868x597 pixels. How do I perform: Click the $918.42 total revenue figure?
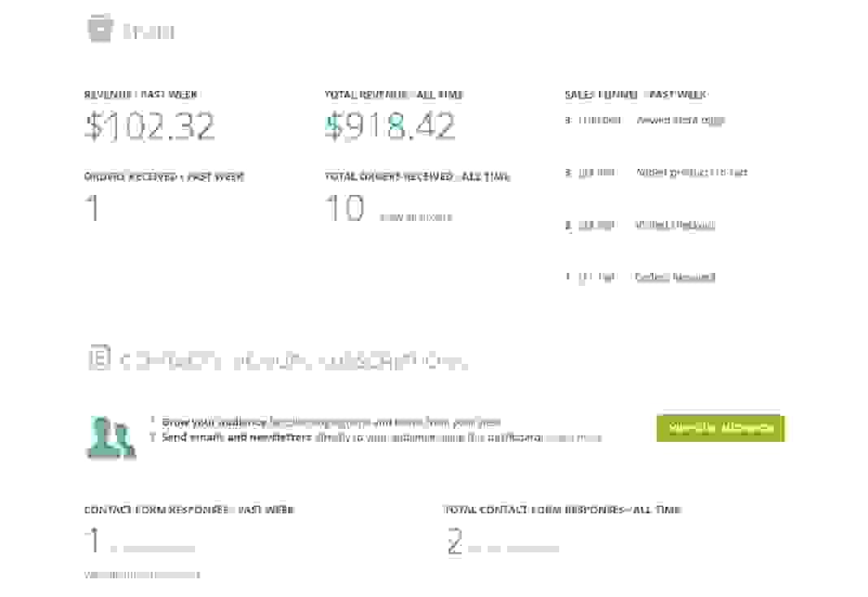(390, 126)
